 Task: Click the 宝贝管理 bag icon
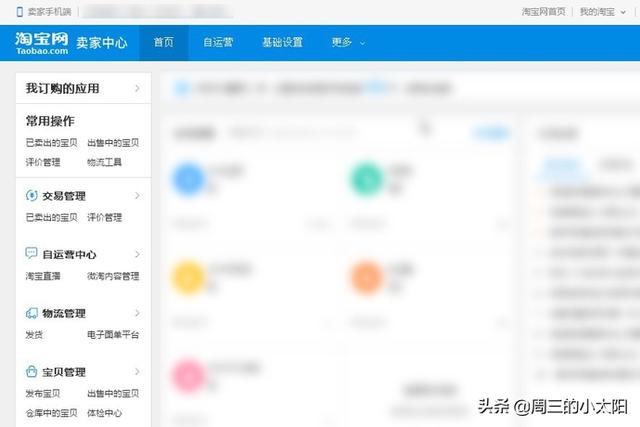click(x=31, y=371)
